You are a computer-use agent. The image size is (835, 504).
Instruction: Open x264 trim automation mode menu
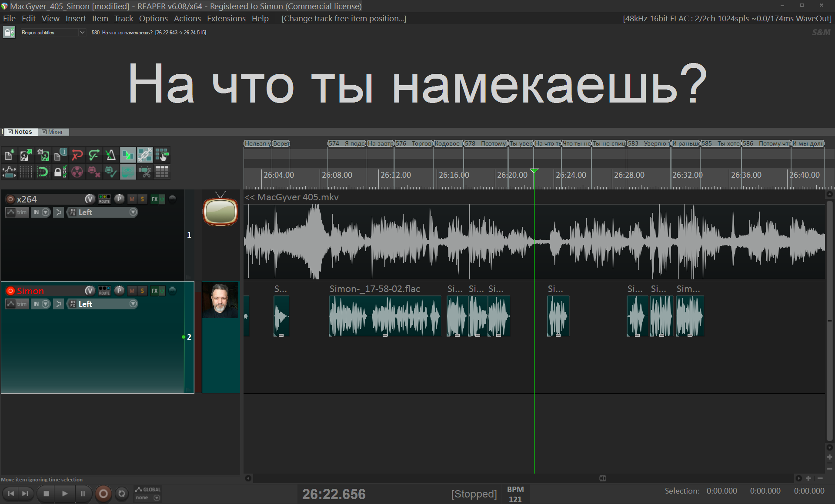17,212
